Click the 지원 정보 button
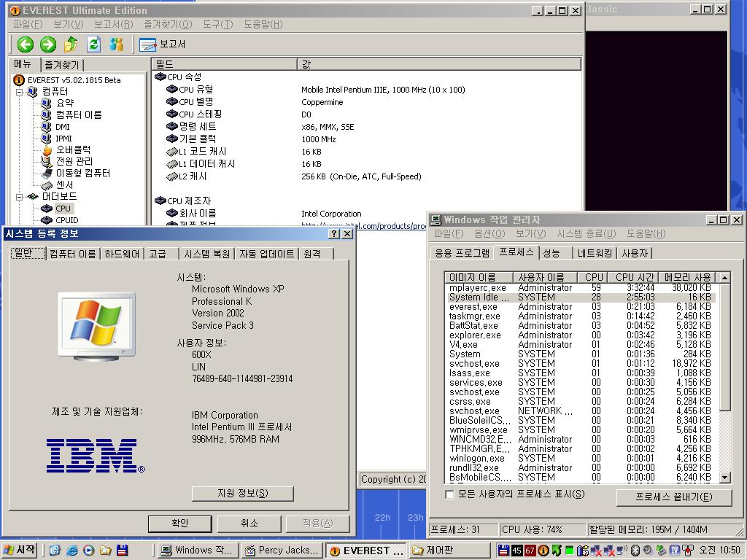This screenshot has width=747, height=560. pyautogui.click(x=241, y=494)
